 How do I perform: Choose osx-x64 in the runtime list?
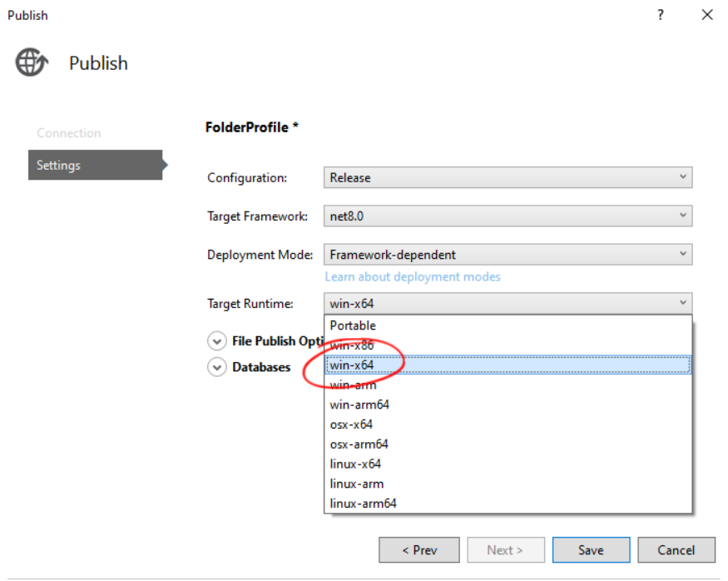click(x=508, y=425)
